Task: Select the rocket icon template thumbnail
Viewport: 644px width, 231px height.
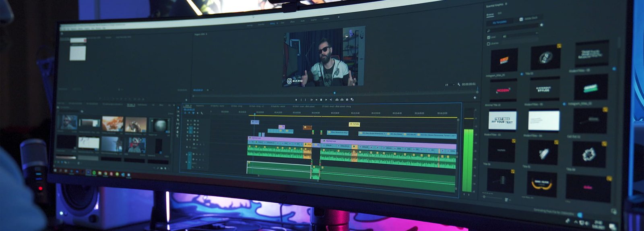Action: [x=543, y=153]
